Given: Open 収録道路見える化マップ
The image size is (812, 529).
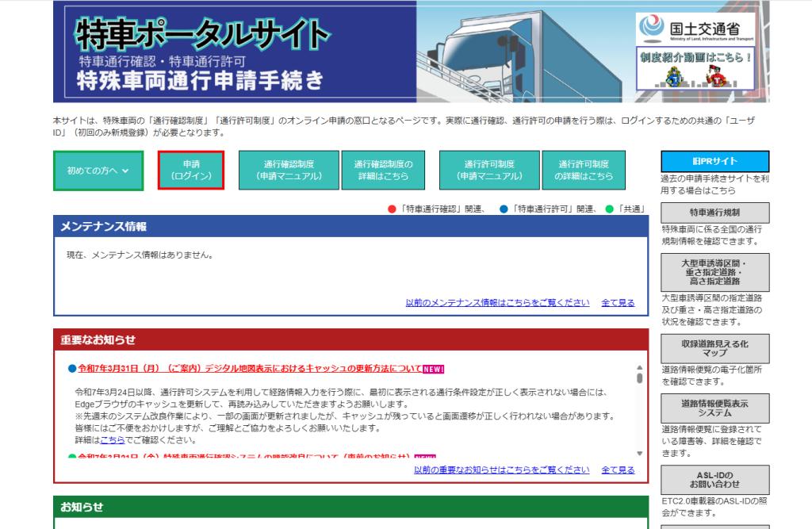Looking at the screenshot, I should 714,348.
